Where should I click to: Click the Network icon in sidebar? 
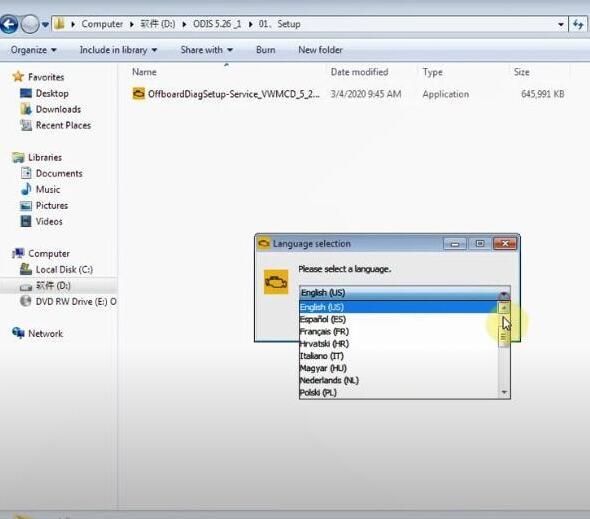(x=18, y=333)
